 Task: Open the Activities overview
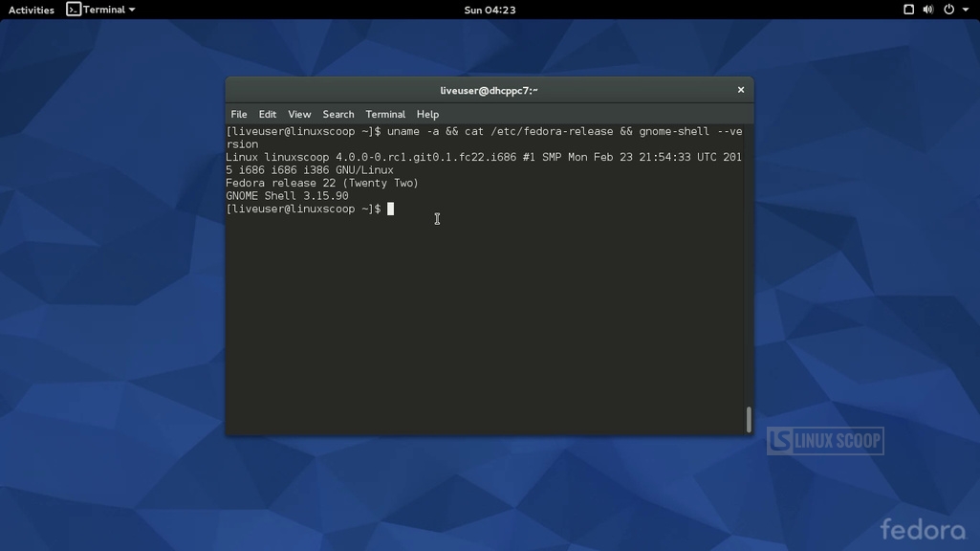[x=31, y=9]
